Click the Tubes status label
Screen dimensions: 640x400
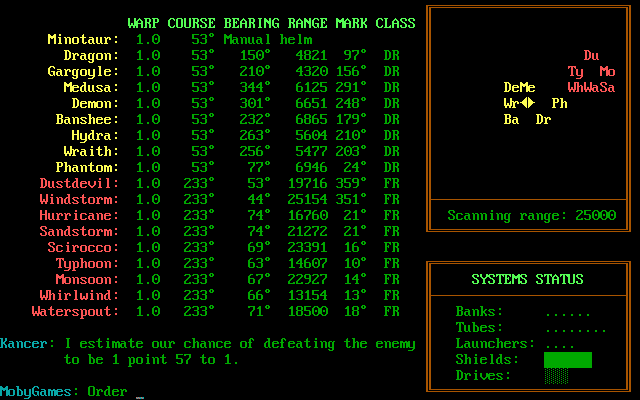(x=480, y=327)
